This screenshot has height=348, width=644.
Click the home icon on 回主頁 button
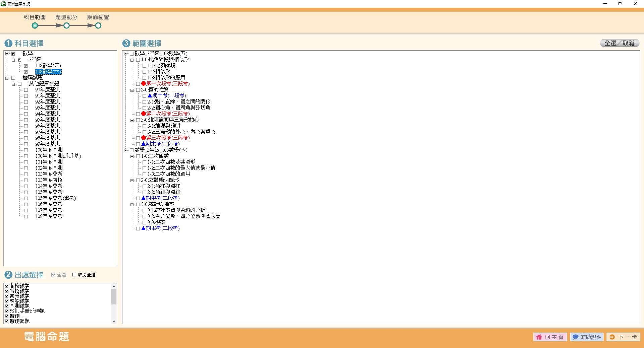pos(539,337)
